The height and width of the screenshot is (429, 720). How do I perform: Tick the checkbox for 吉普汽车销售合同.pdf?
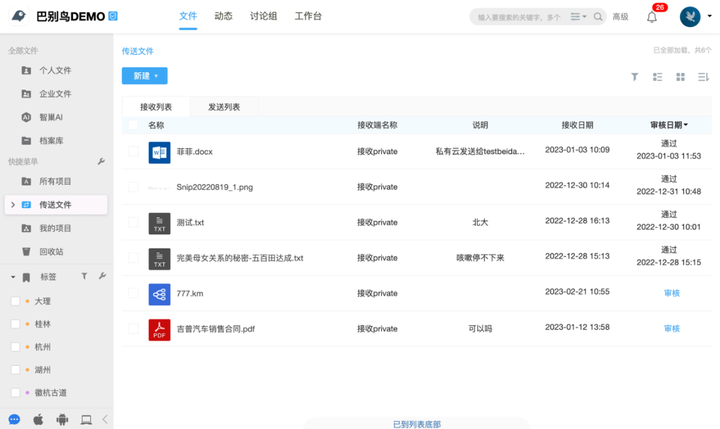133,328
